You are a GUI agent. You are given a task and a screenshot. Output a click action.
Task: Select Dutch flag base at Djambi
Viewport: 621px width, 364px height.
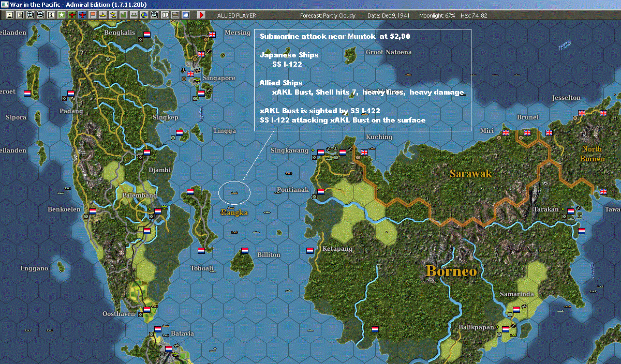pos(146,153)
